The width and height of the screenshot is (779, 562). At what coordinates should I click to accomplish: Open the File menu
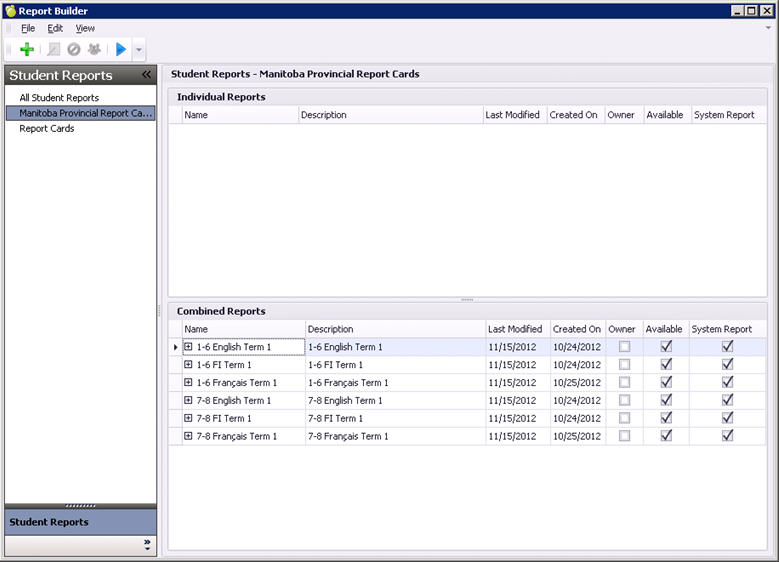(28, 28)
